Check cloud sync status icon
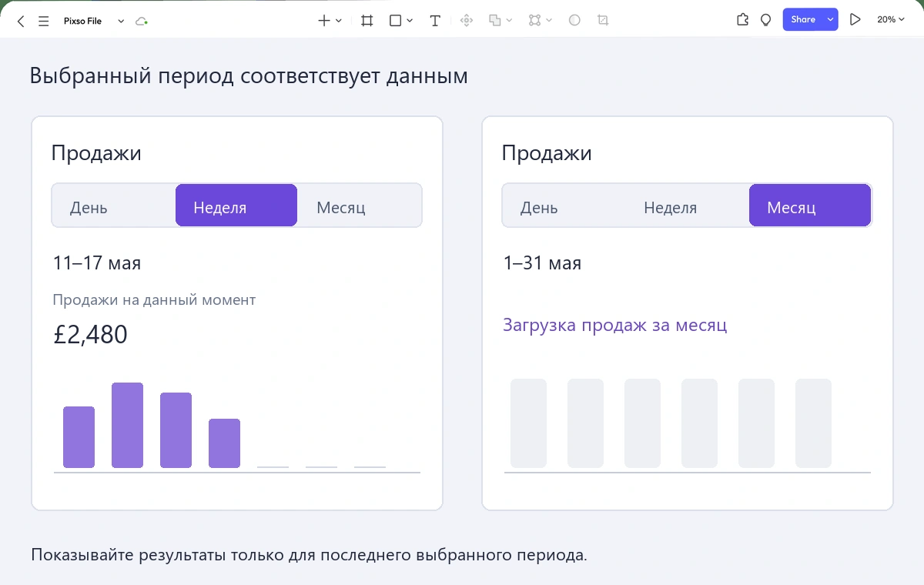Viewport: 924px width, 585px height. coord(141,21)
